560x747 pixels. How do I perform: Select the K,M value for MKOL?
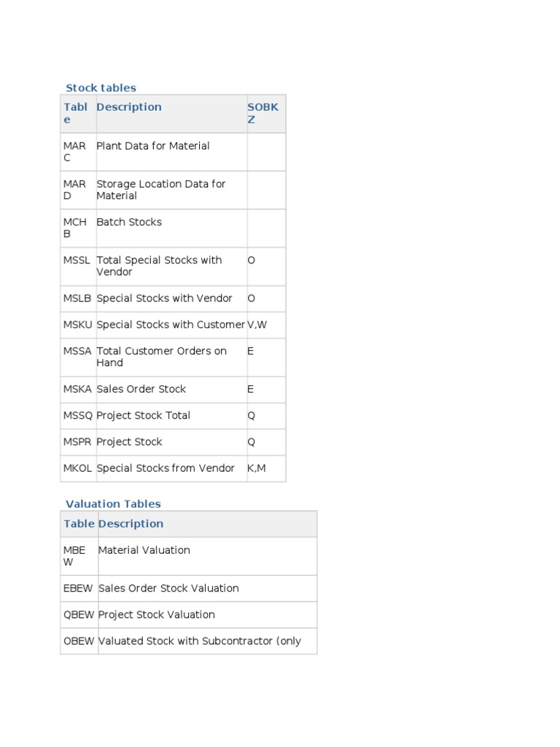[x=257, y=468]
